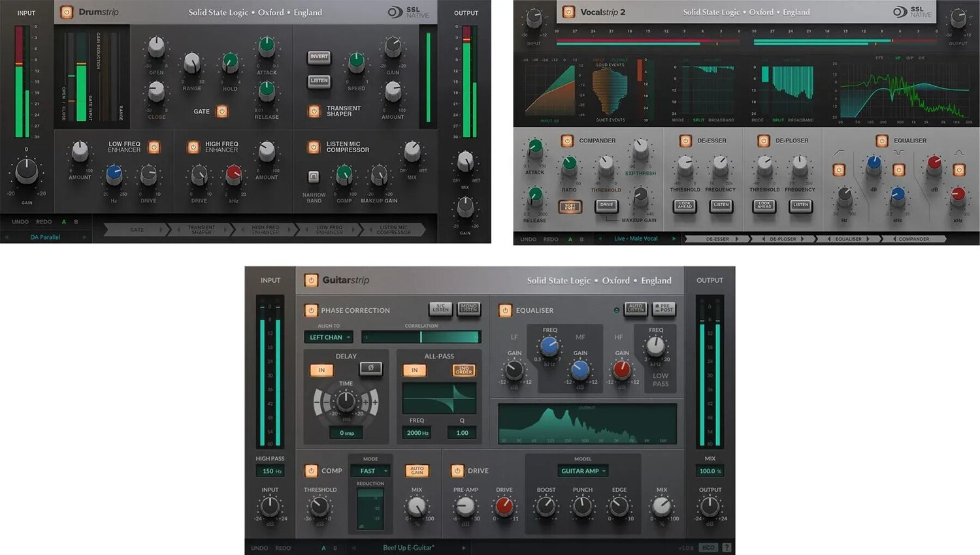Toggle the De-Esser power button

[685, 140]
